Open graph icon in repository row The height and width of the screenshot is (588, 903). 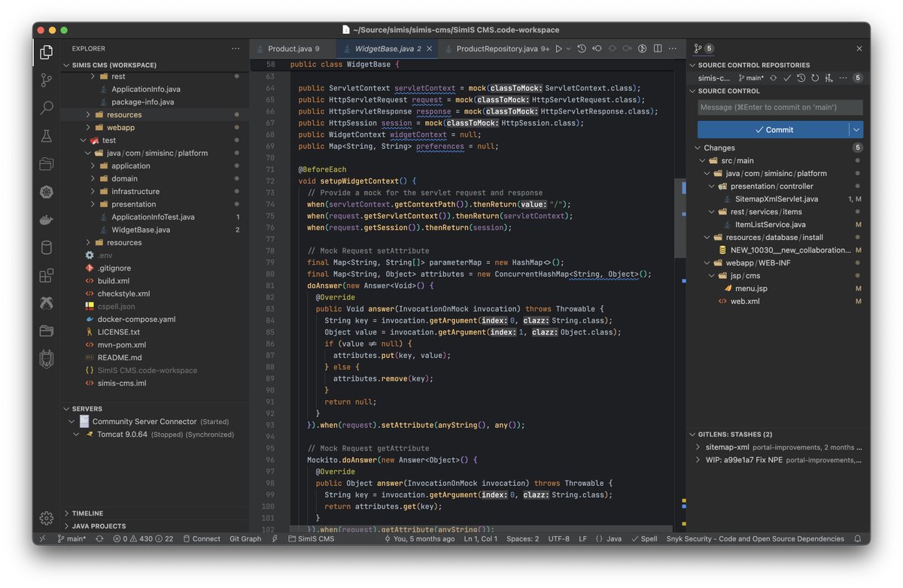click(829, 77)
